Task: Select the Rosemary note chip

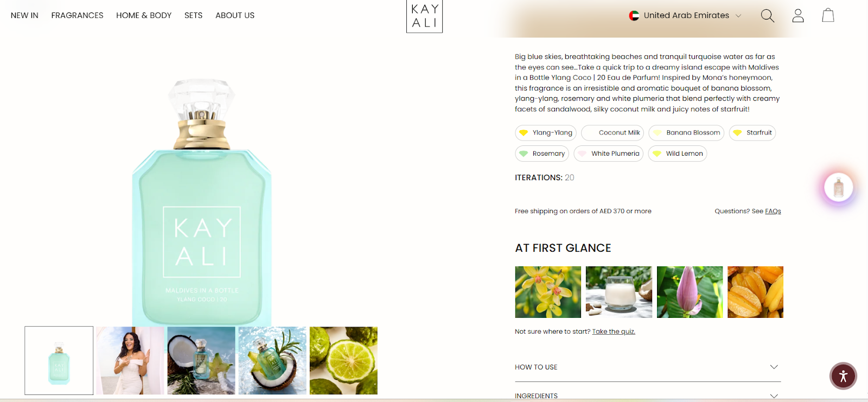Action: 542,154
